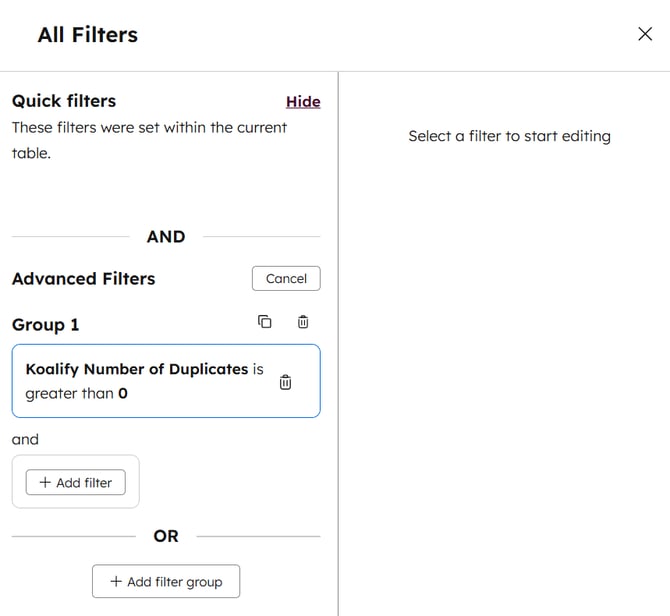Click the 'Select a filter to start editing' text

click(509, 136)
